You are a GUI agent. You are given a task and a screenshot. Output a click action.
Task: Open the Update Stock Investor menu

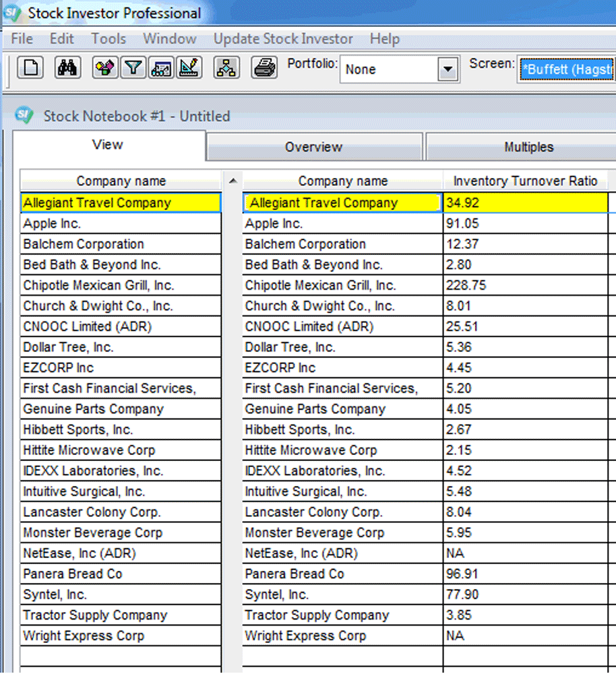283,38
